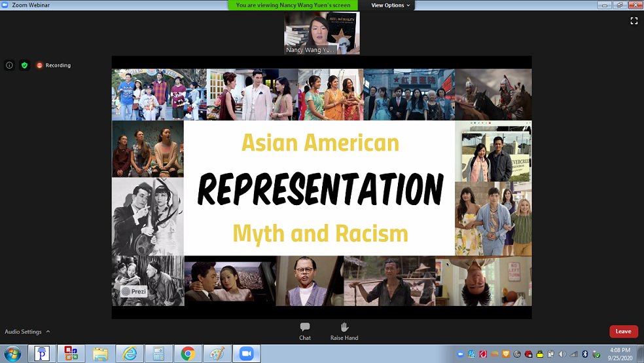Screen dimensions: 644x363
Task: Click the red Recording indicator
Action: 54,65
